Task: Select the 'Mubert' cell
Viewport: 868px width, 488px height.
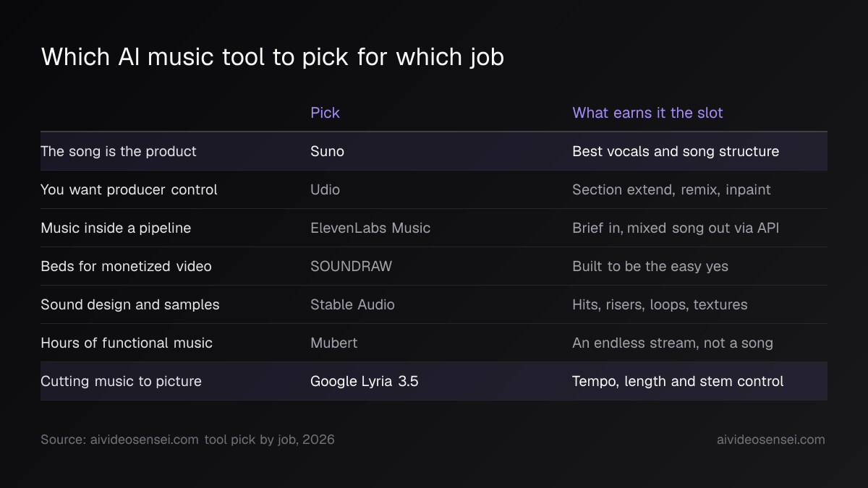Action: coord(333,343)
